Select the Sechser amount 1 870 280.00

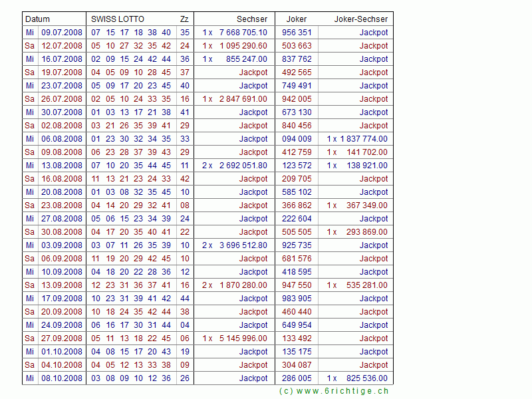(243, 285)
